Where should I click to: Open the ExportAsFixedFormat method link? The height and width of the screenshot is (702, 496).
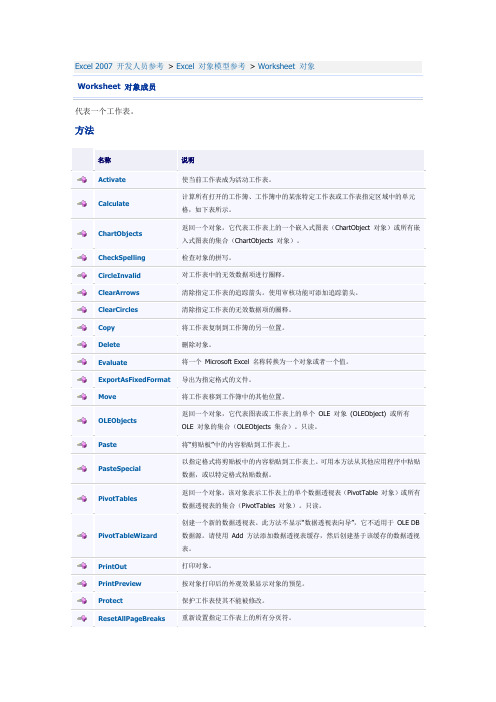pos(134,379)
